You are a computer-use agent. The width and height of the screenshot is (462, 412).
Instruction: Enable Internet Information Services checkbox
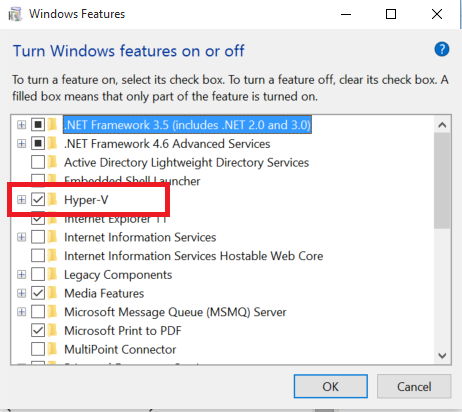tap(38, 237)
